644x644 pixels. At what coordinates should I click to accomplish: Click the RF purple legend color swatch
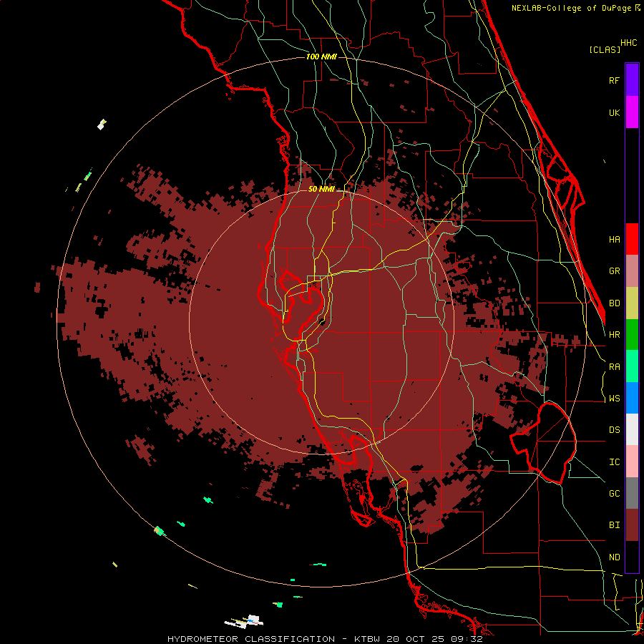632,80
